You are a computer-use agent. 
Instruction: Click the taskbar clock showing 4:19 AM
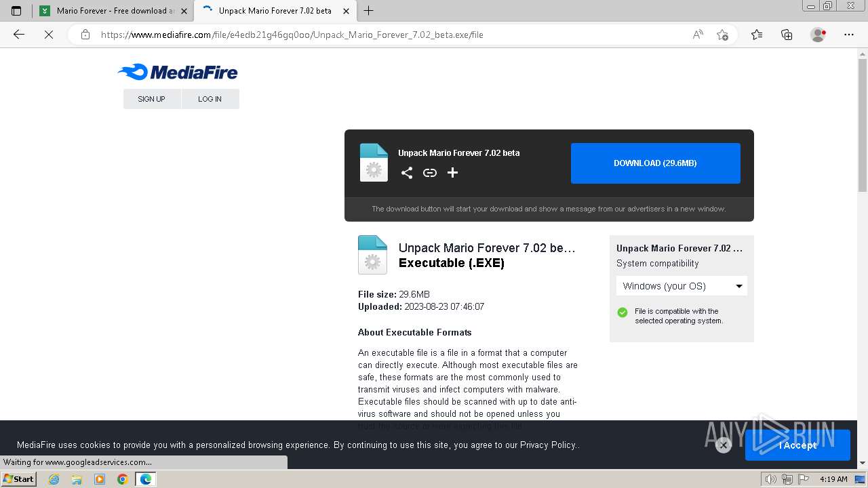click(833, 479)
